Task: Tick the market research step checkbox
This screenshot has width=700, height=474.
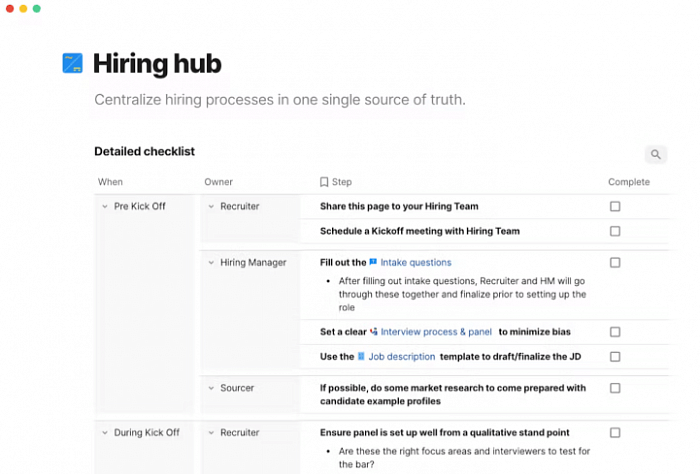Action: coord(615,388)
